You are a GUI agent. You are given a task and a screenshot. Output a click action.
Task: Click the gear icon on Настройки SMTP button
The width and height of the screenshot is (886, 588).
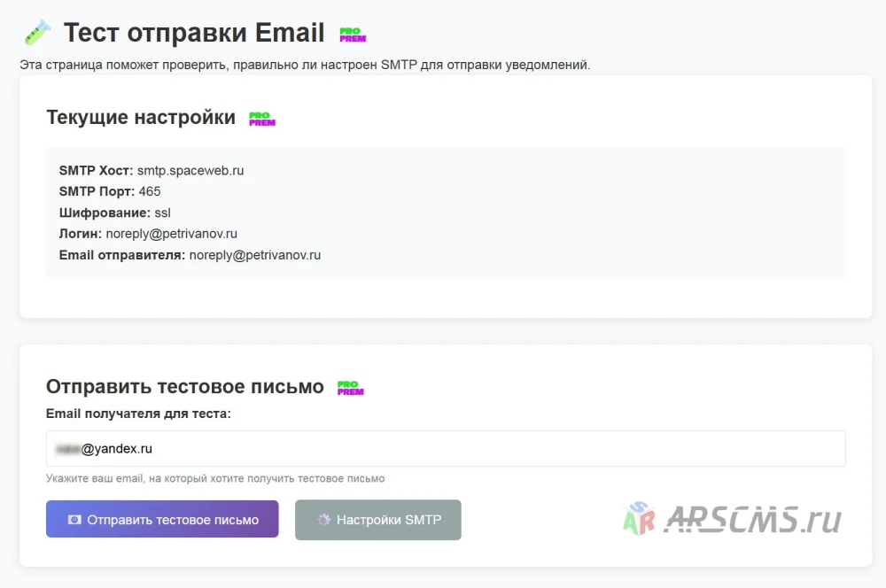coord(323,520)
